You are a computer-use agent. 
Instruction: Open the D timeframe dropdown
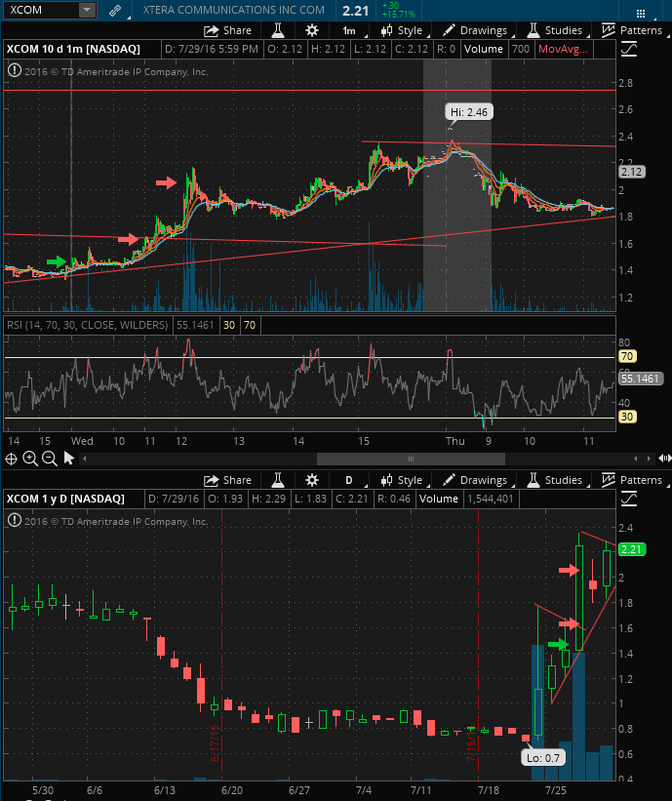(x=350, y=480)
